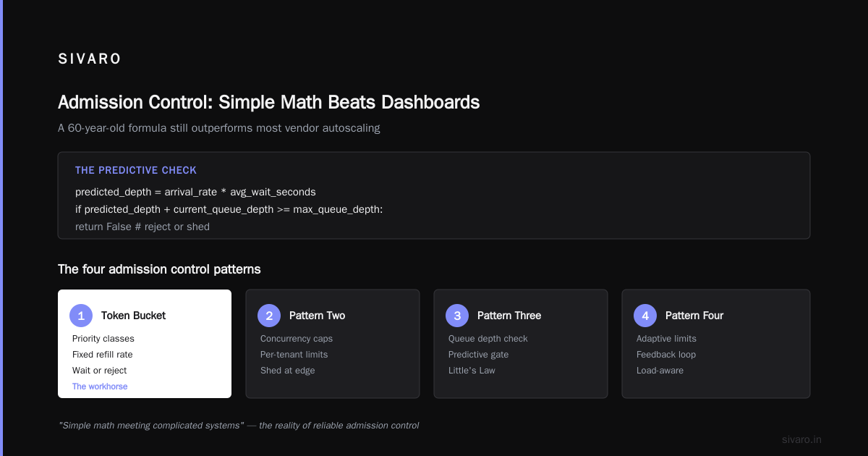
Task: Click "The workhorse" highlighted label
Action: tap(100, 387)
